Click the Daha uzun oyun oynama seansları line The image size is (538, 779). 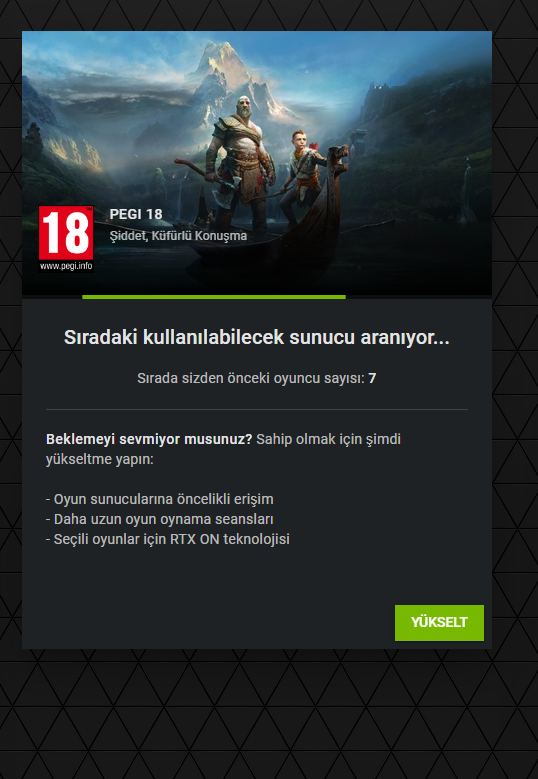[x=159, y=519]
